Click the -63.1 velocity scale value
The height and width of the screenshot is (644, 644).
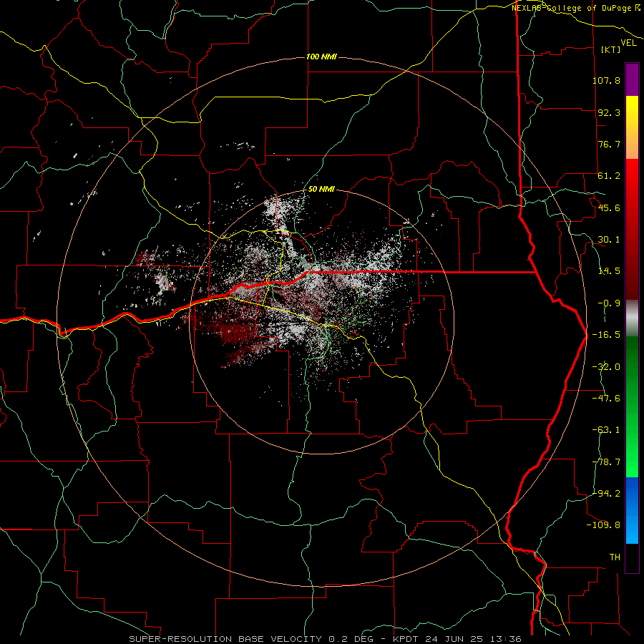click(x=606, y=430)
